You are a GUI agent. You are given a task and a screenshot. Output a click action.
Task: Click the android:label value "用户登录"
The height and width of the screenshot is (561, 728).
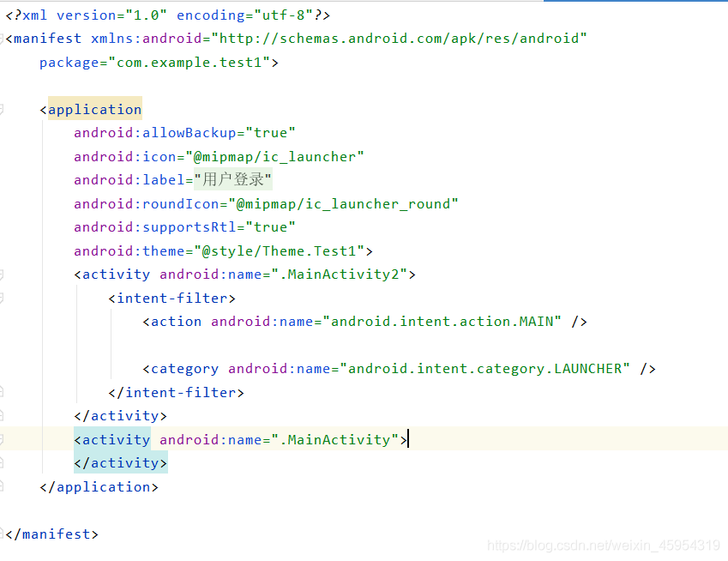232,179
